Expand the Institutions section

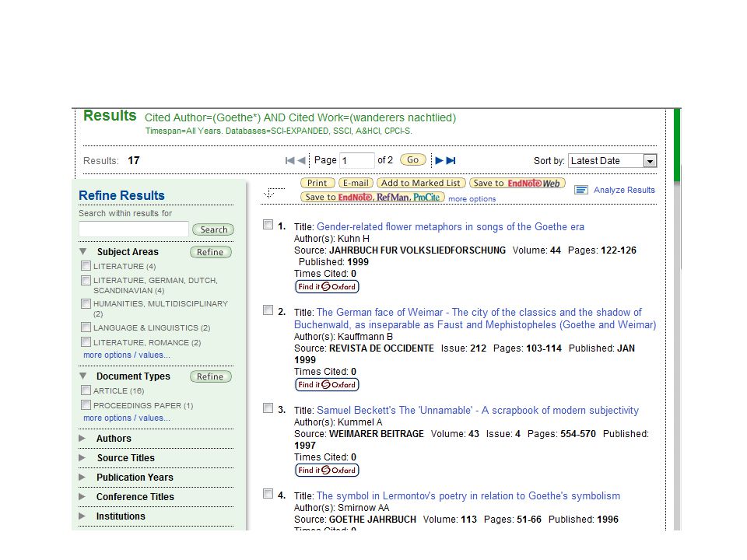point(82,516)
